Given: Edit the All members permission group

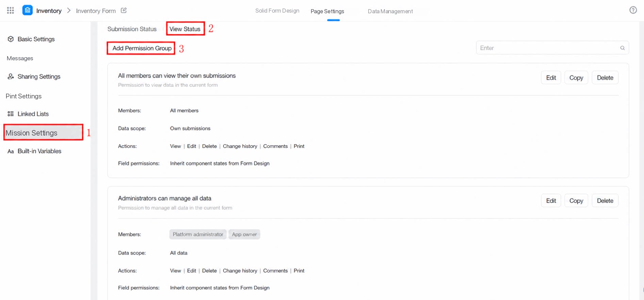Looking at the screenshot, I should [x=551, y=78].
